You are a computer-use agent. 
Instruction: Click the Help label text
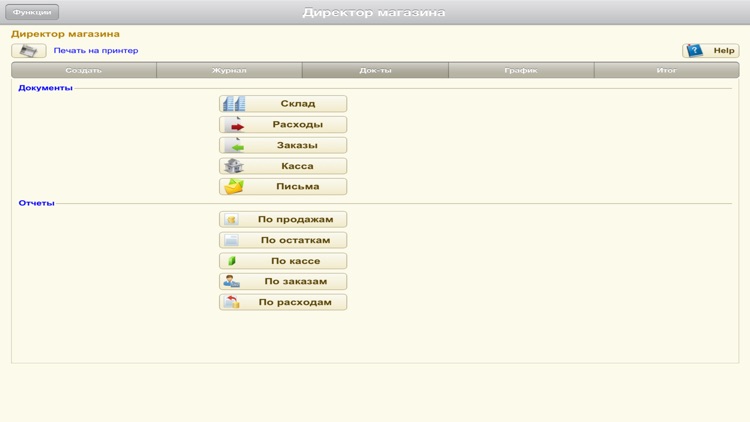724,50
